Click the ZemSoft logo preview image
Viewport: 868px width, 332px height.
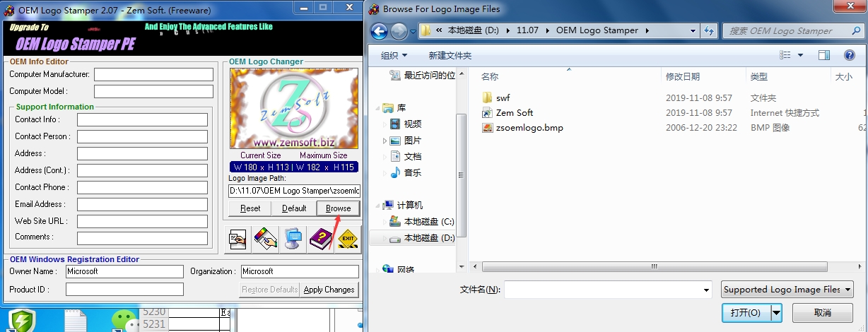coord(294,109)
